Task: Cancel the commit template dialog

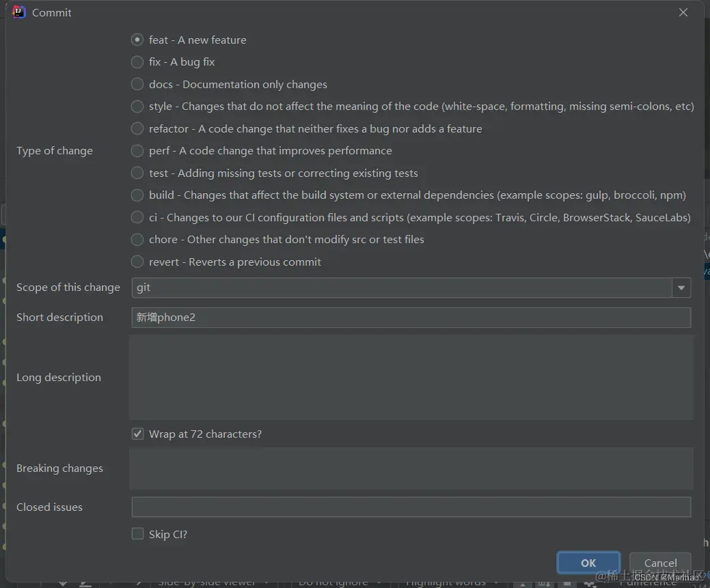Action: [660, 563]
